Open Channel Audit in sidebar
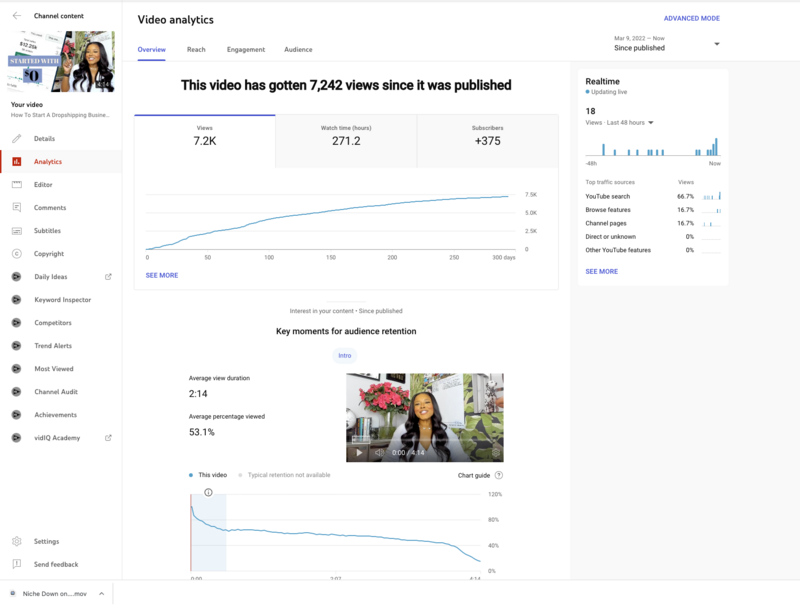 56,392
